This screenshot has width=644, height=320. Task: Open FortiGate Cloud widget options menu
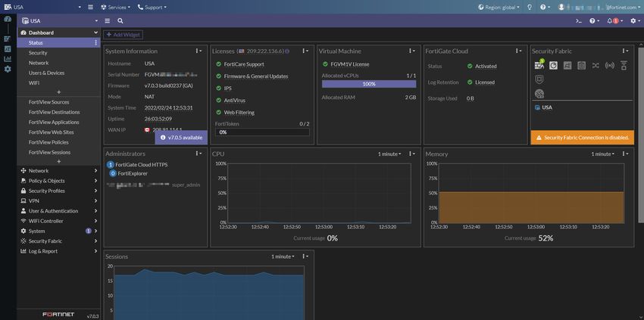click(x=518, y=51)
